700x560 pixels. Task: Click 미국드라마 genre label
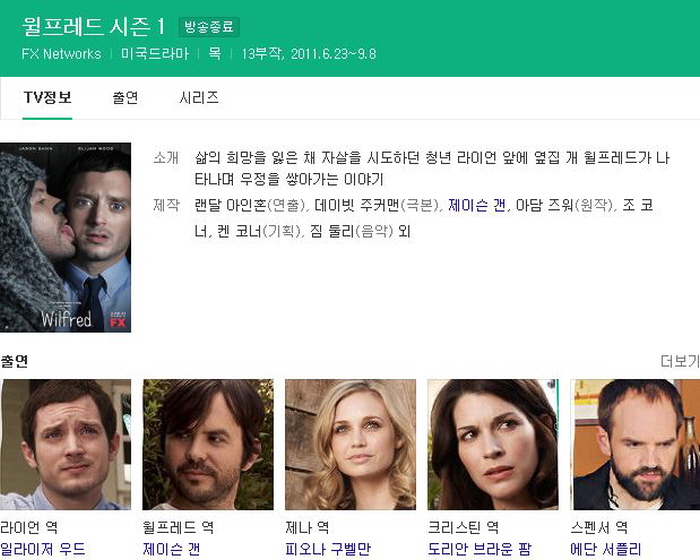click(155, 54)
